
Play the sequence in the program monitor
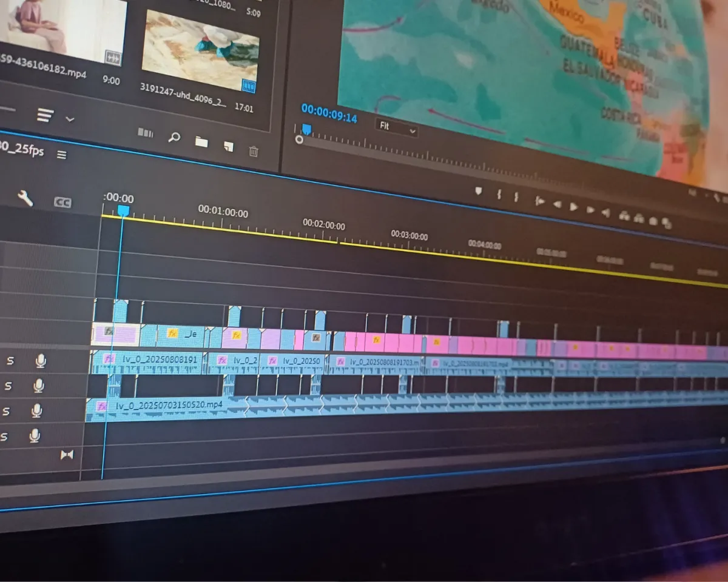[x=573, y=207]
